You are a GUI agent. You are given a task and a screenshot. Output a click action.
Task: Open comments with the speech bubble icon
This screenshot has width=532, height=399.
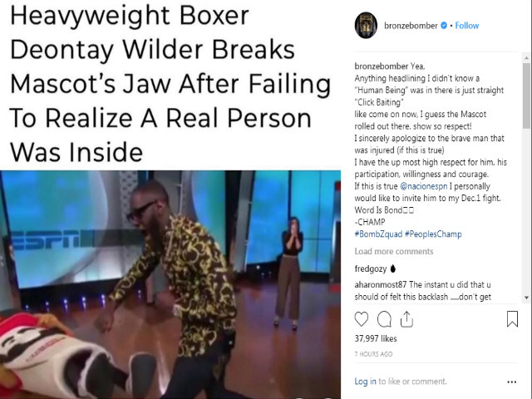click(384, 319)
